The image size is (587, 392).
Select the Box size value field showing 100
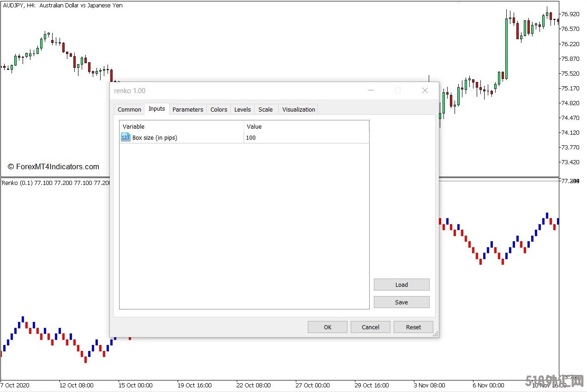[305, 137]
